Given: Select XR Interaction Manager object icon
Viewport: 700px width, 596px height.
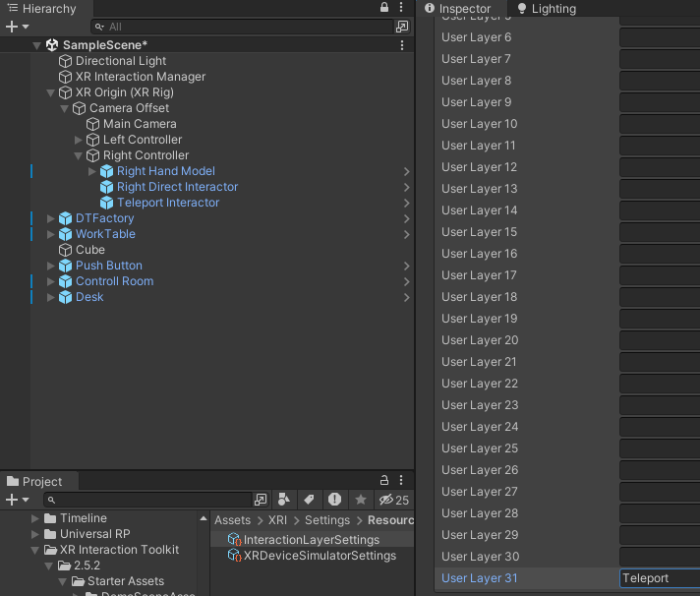Looking at the screenshot, I should 65,77.
